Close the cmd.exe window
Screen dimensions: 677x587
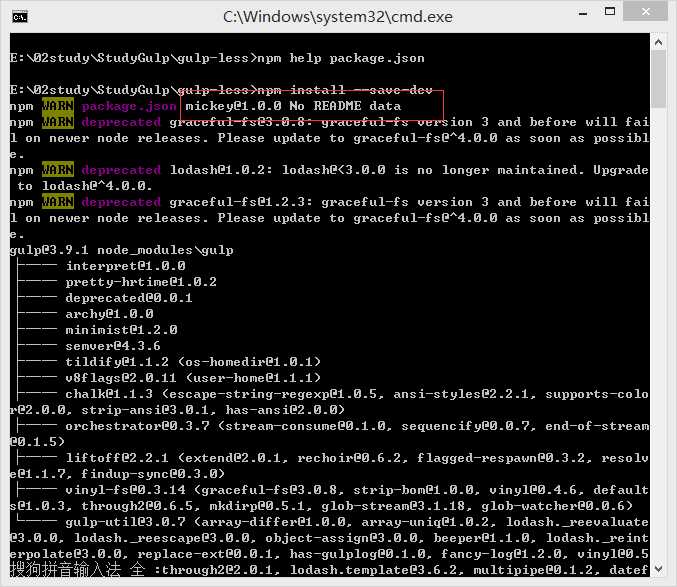point(645,11)
